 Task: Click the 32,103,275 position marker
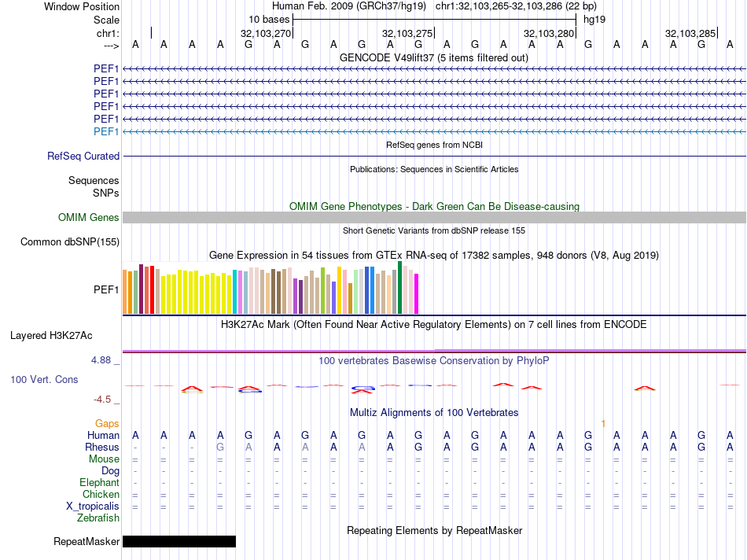click(x=407, y=33)
